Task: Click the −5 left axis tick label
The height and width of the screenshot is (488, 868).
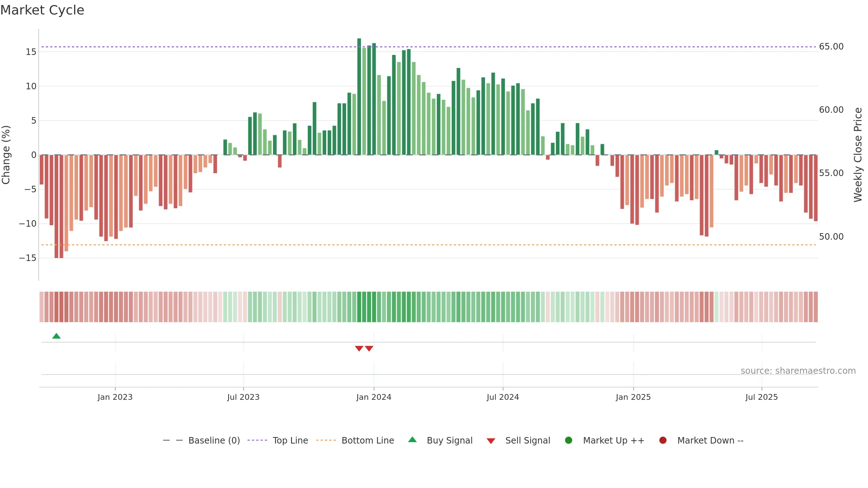Action: tap(30, 189)
